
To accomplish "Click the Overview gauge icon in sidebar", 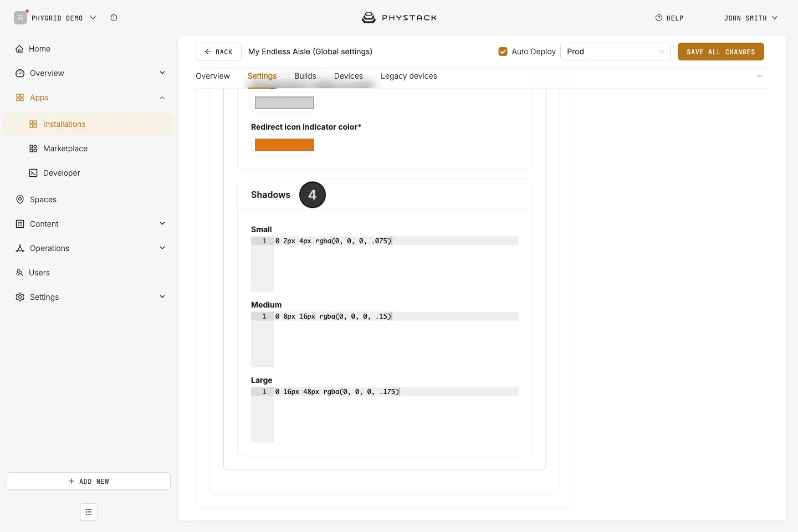I will click(20, 73).
